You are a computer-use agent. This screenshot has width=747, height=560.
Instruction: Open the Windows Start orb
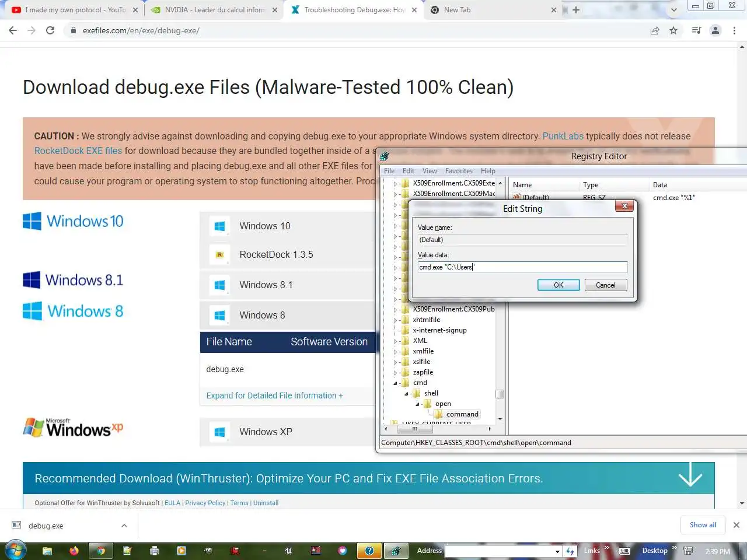point(15,550)
